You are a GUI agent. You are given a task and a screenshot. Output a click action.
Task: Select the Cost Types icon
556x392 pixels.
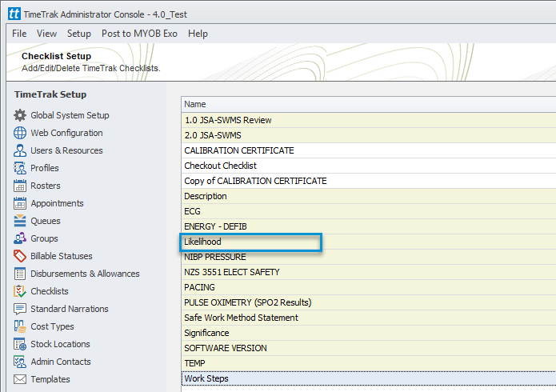20,326
